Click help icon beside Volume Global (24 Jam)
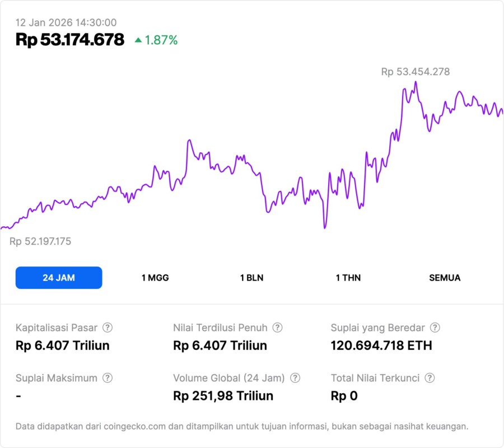This screenshot has width=504, height=448. (x=295, y=378)
